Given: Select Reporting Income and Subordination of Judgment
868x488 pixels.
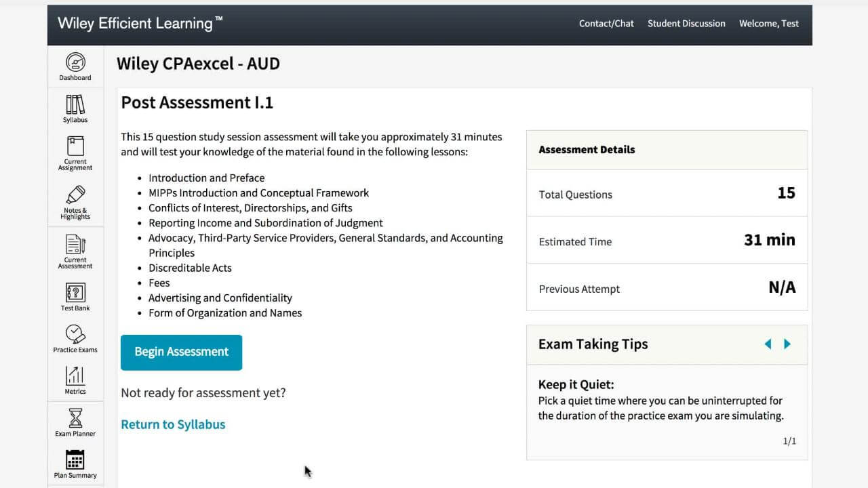Looking at the screenshot, I should click(266, 223).
